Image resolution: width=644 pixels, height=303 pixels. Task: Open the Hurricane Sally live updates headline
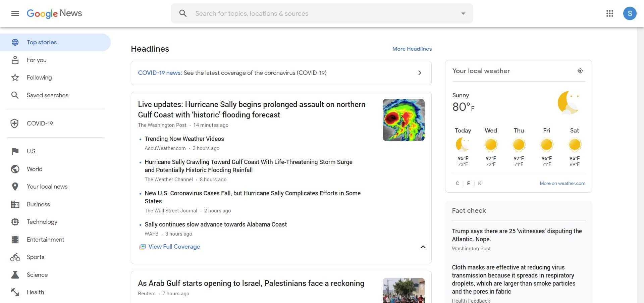252,109
